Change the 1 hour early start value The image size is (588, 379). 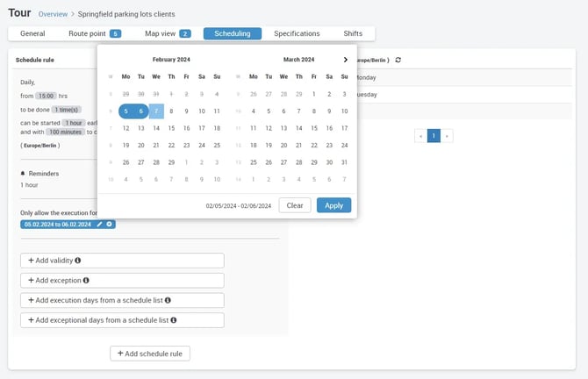coord(74,123)
